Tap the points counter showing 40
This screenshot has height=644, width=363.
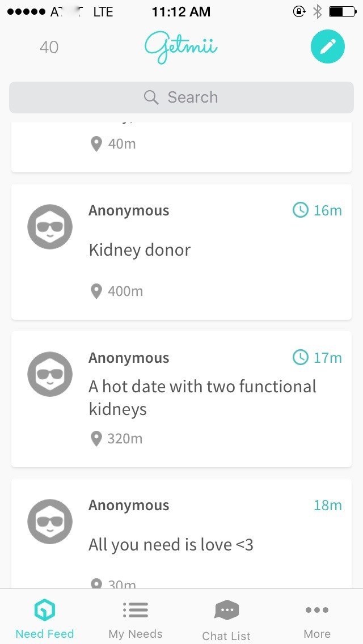coord(49,47)
